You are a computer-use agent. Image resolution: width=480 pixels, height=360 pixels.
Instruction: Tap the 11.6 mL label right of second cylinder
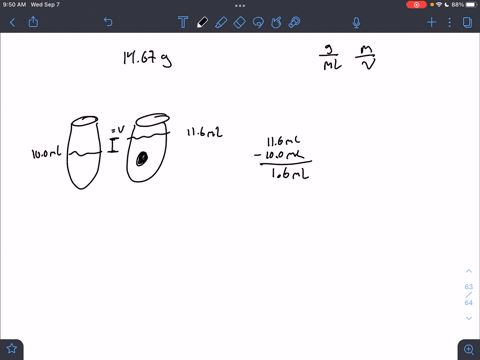click(204, 132)
